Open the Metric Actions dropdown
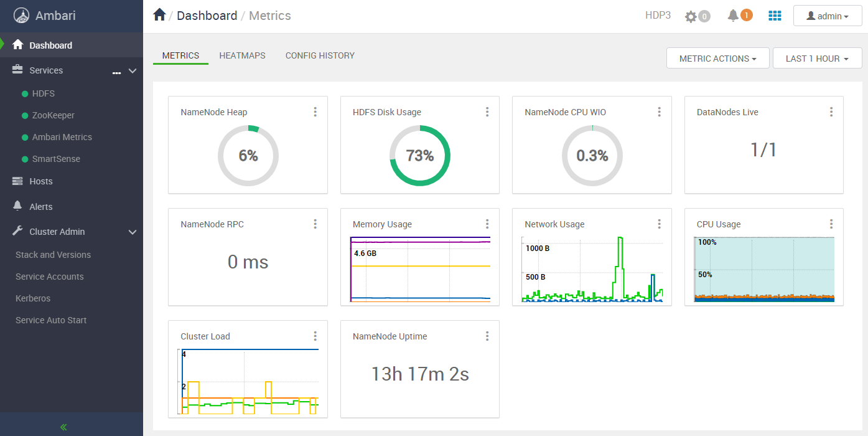Viewport: 868px width, 436px height. click(718, 58)
